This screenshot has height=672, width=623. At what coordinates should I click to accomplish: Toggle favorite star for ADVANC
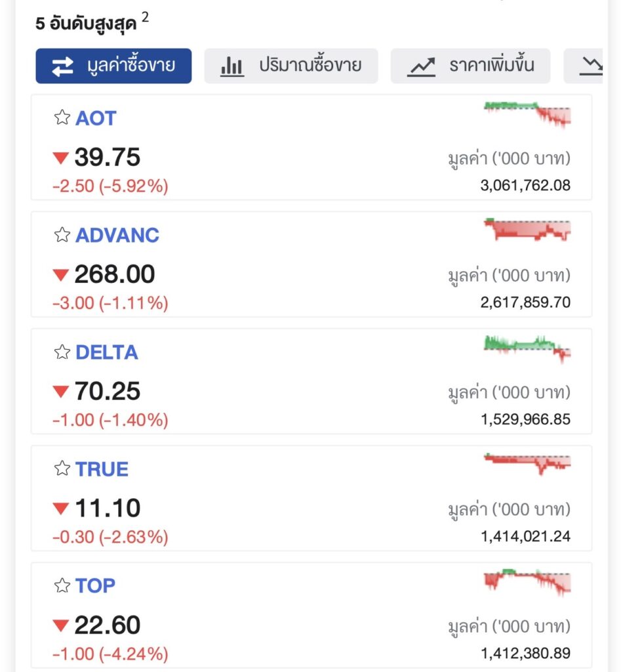(62, 234)
